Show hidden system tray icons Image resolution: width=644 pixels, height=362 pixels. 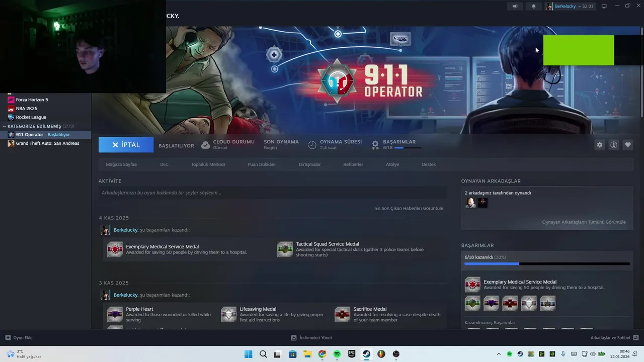pos(499,354)
